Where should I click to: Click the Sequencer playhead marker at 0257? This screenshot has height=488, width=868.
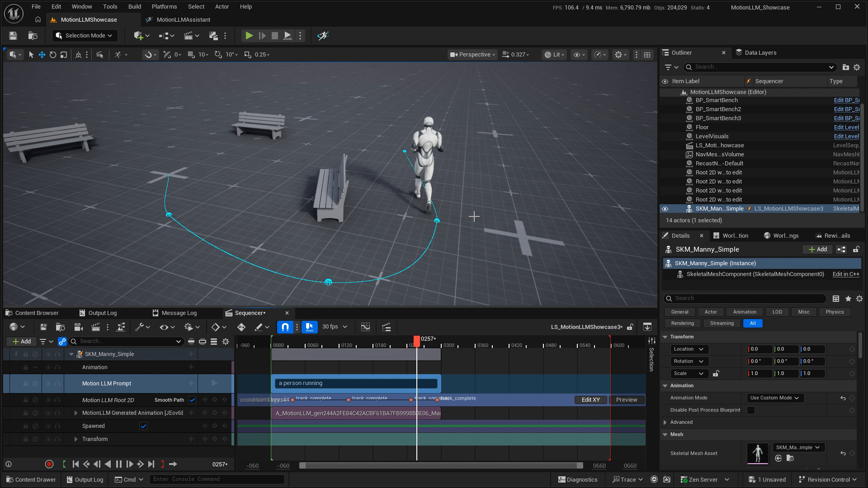tap(417, 341)
